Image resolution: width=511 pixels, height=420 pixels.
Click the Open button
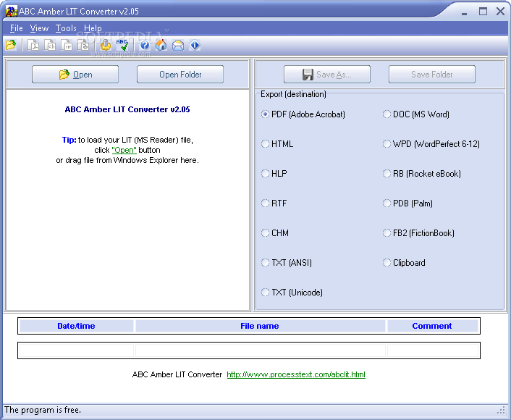[x=75, y=75]
